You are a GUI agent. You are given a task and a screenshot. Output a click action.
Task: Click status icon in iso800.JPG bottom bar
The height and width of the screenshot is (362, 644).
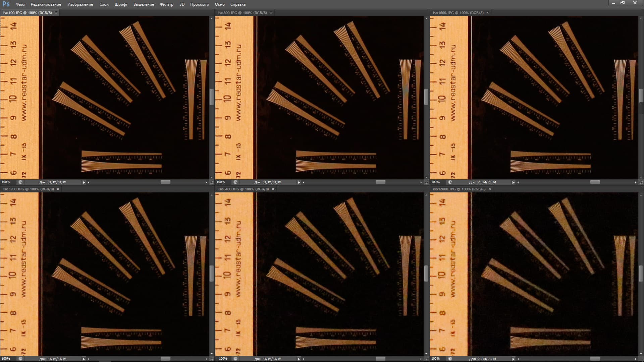tap(235, 182)
